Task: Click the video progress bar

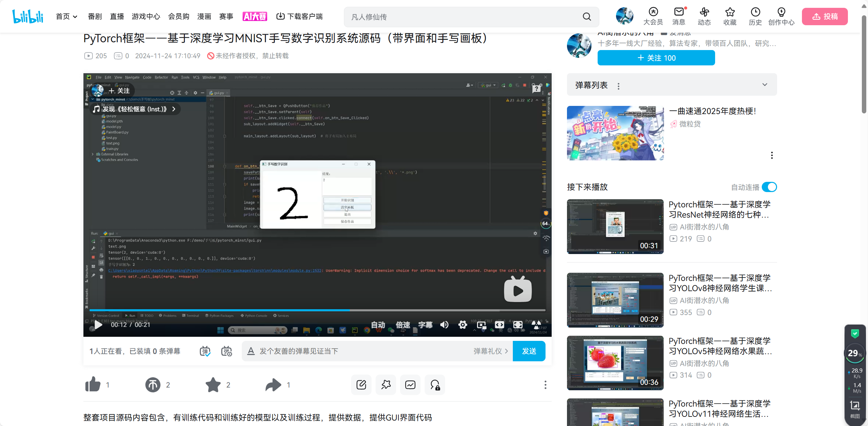Action: tap(317, 310)
